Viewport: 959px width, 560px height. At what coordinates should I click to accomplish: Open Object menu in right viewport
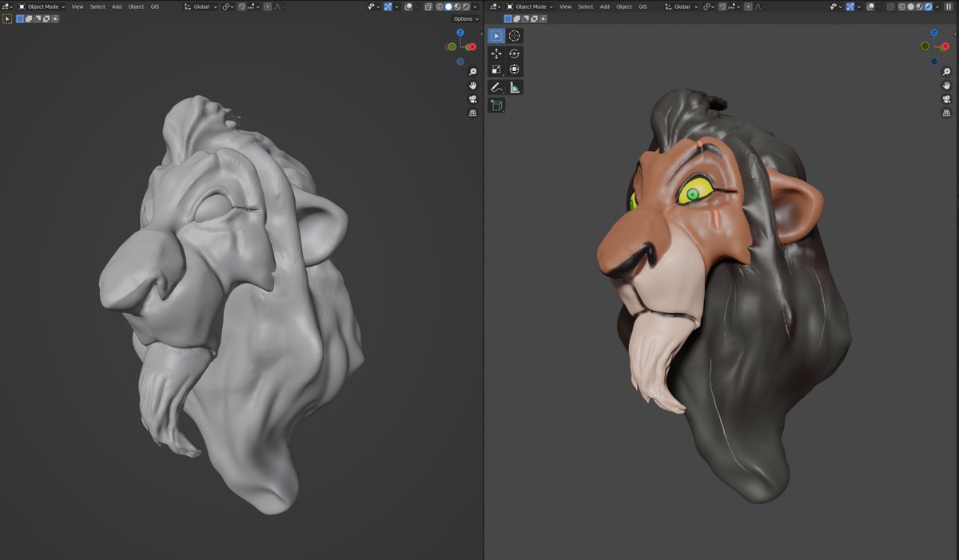click(x=624, y=6)
